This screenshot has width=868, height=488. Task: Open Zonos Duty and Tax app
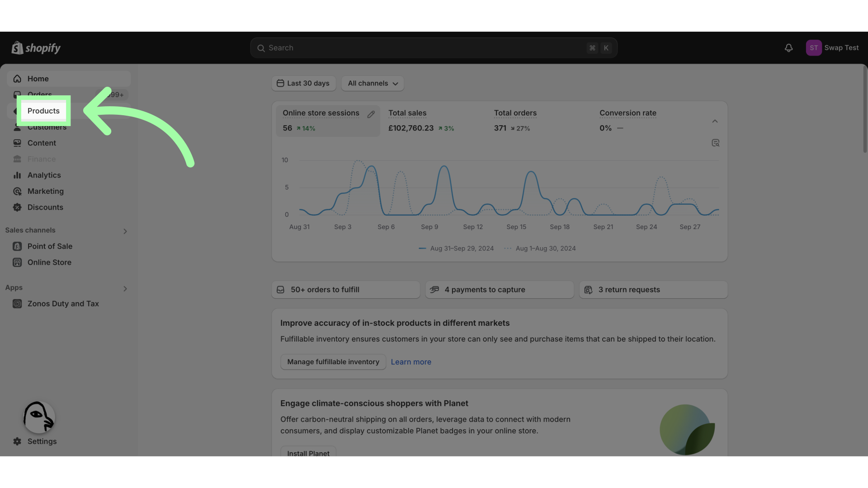tap(69, 304)
